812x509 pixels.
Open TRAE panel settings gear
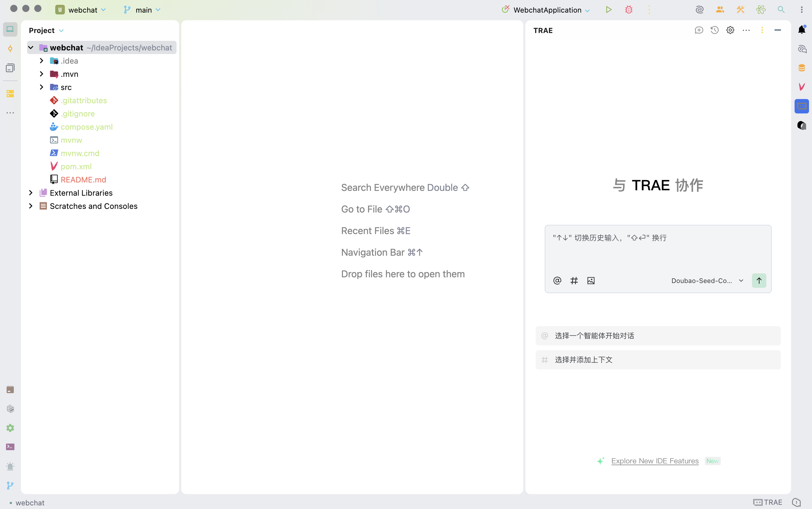[730, 30]
